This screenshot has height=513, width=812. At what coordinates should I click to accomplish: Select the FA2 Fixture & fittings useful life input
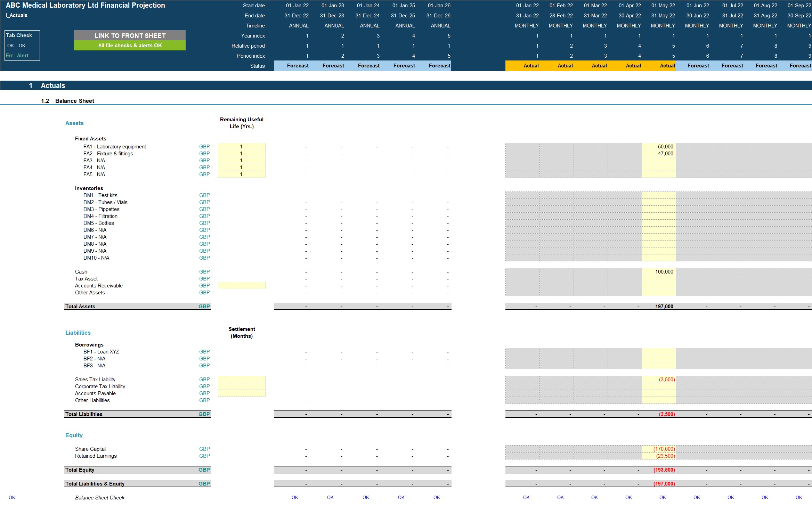click(242, 154)
